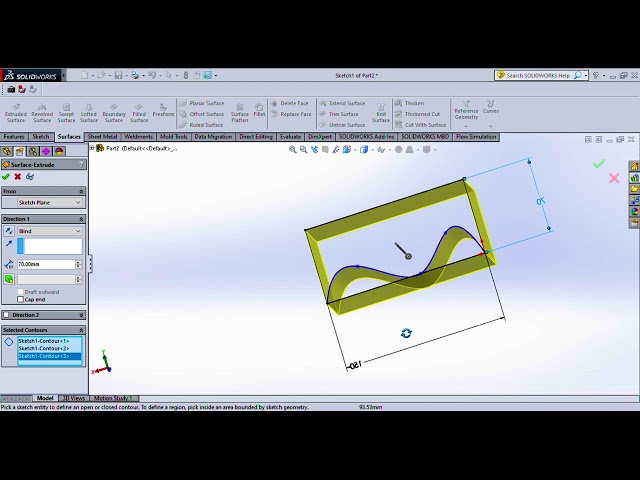
Task: Select the Freeform tool
Action: pos(163,110)
